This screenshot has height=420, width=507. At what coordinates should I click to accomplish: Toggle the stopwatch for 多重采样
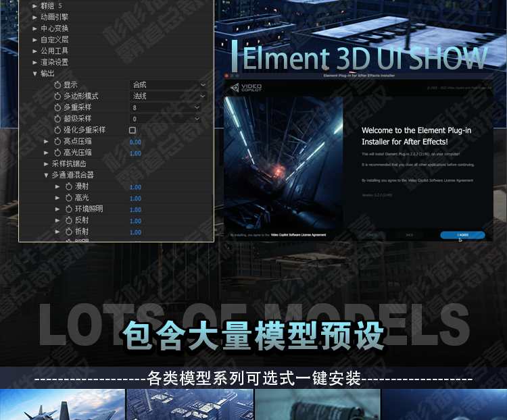[x=57, y=107]
